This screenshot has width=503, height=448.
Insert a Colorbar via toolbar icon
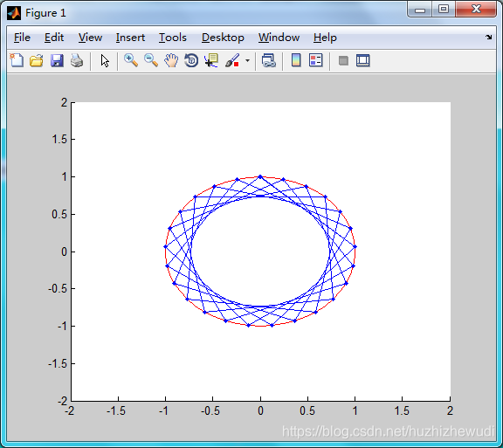click(x=296, y=60)
